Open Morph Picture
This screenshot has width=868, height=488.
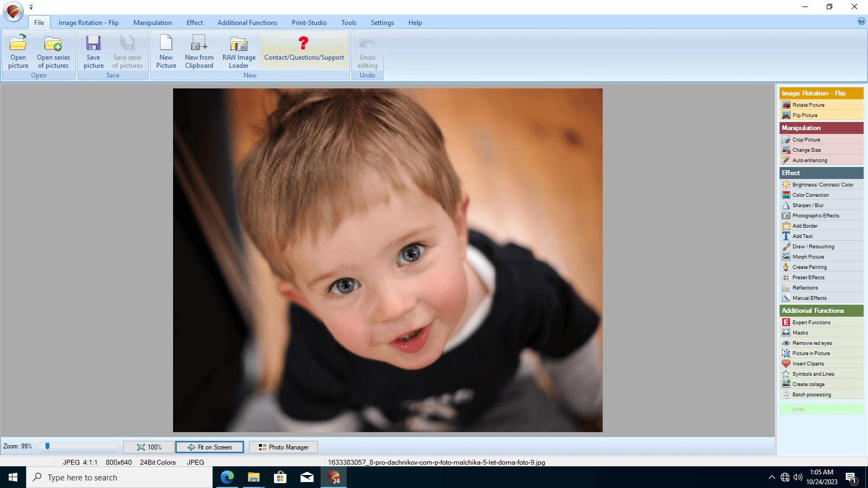pyautogui.click(x=821, y=256)
